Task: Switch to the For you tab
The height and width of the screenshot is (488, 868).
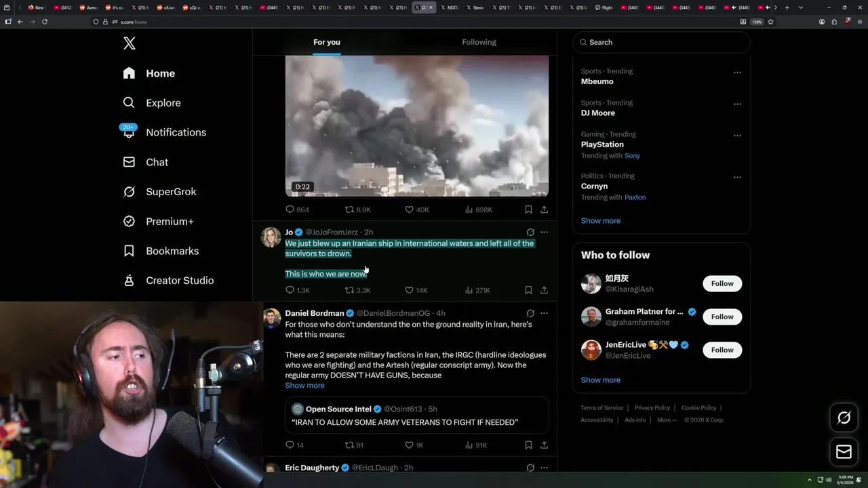Action: (x=327, y=42)
